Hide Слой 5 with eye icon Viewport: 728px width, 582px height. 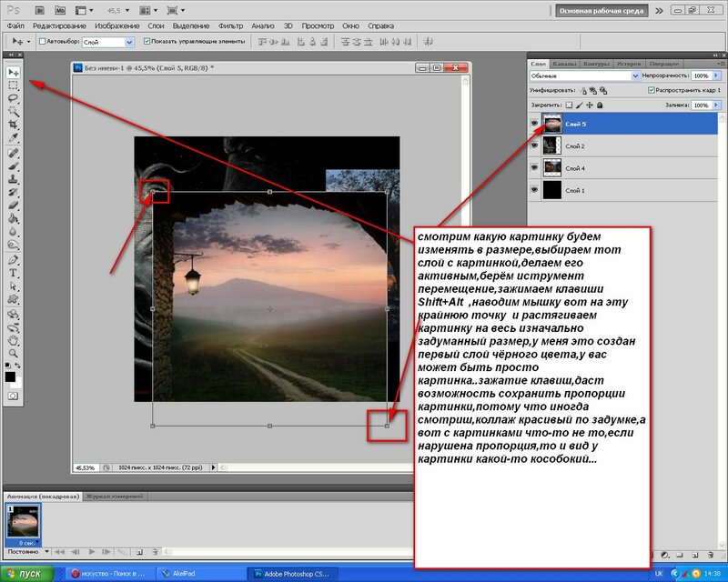point(534,124)
